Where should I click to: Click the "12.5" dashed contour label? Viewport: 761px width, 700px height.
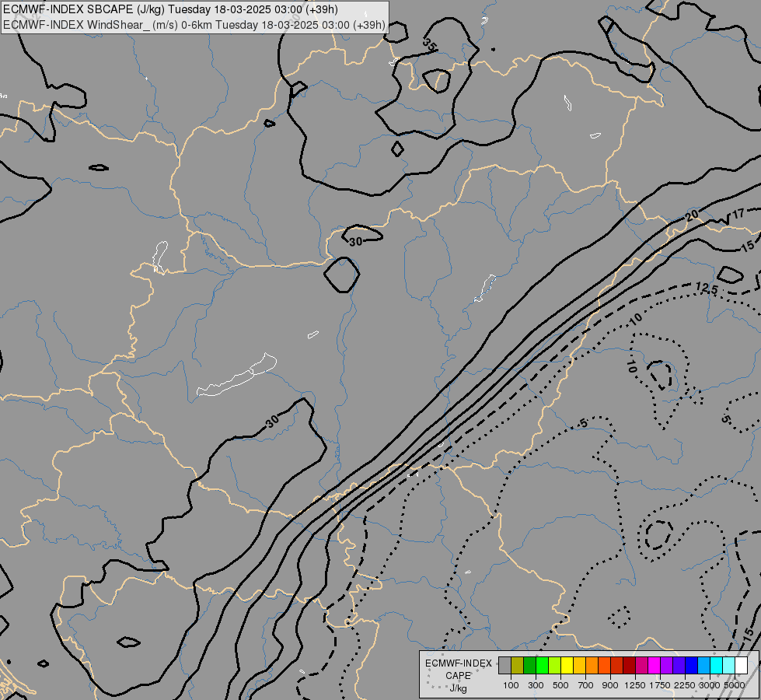(707, 288)
